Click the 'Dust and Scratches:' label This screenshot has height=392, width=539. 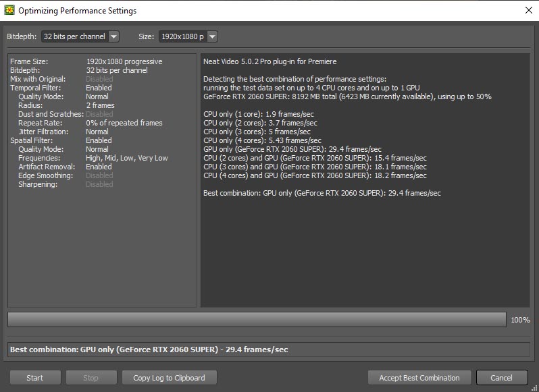(51, 114)
